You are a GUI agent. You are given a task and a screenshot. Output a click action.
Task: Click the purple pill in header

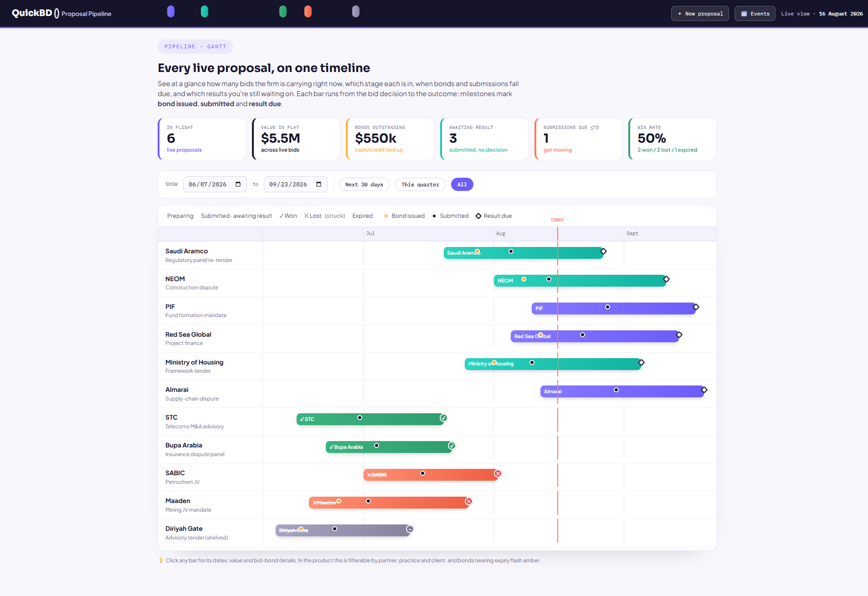point(171,11)
